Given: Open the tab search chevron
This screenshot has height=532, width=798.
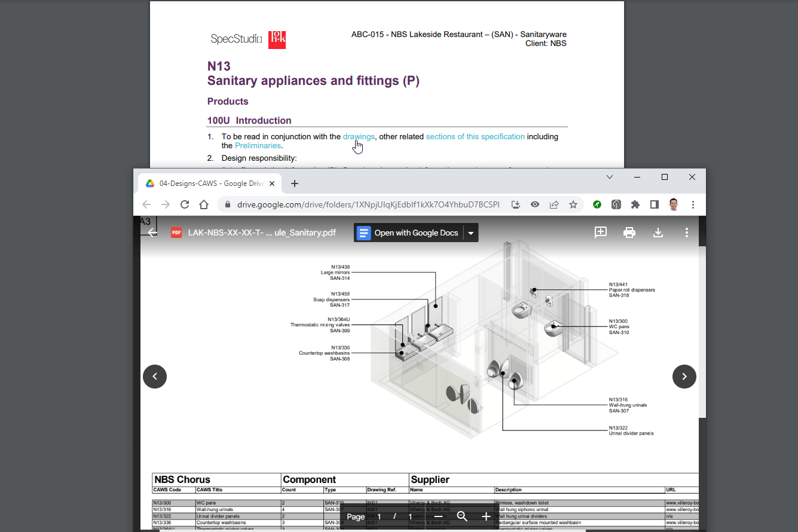Looking at the screenshot, I should [x=609, y=177].
